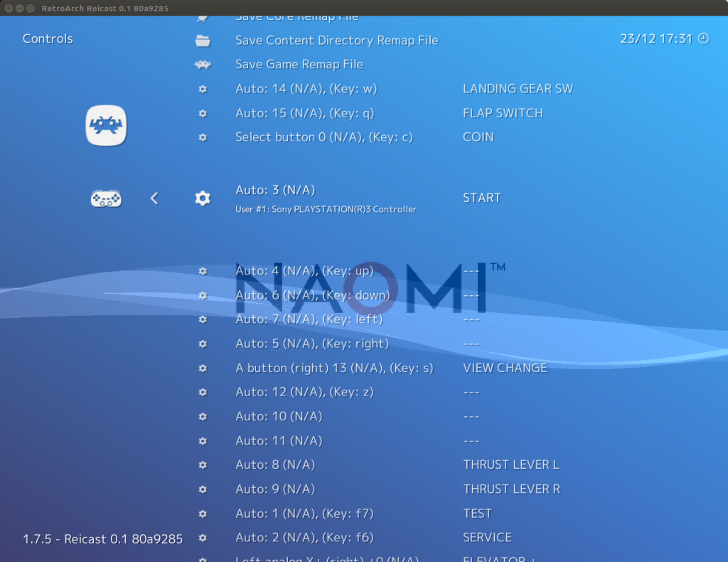The height and width of the screenshot is (562, 728).
Task: Click gear icon for Auto: 9 row
Action: (203, 489)
